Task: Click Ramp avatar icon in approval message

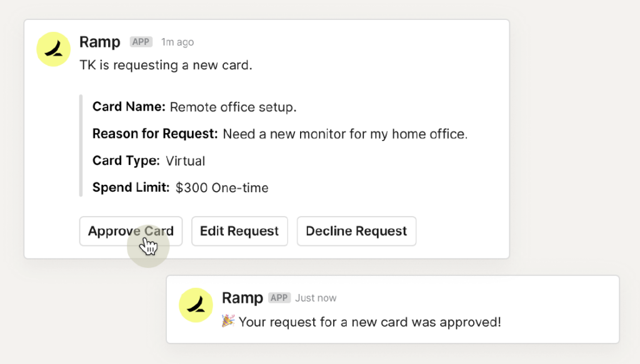Action: pyautogui.click(x=196, y=305)
